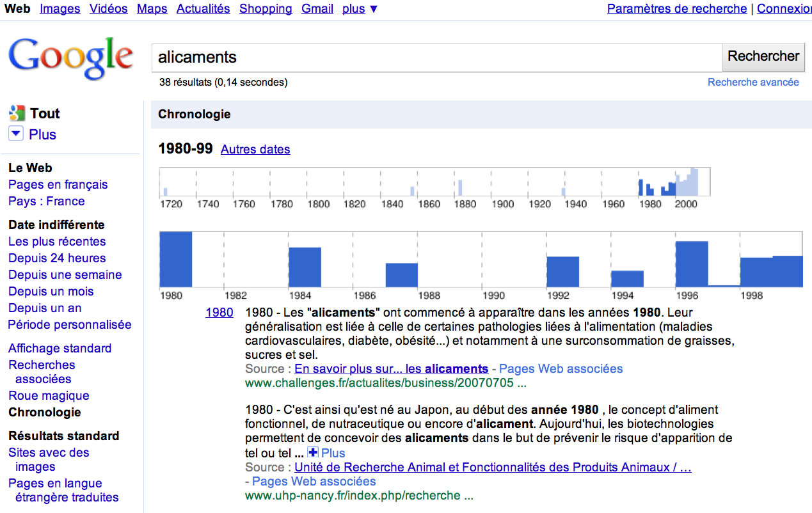Click the blue plus icon next to Plus
The width and height of the screenshot is (812, 513).
point(313,453)
